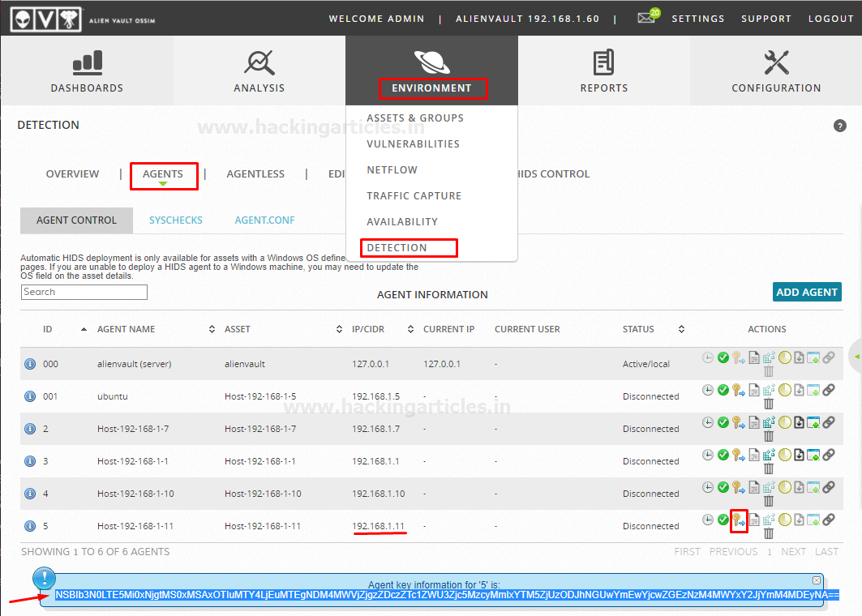The height and width of the screenshot is (616, 862).
Task: Click link chain icon for Host-192-168-1-1
Action: 829,455
